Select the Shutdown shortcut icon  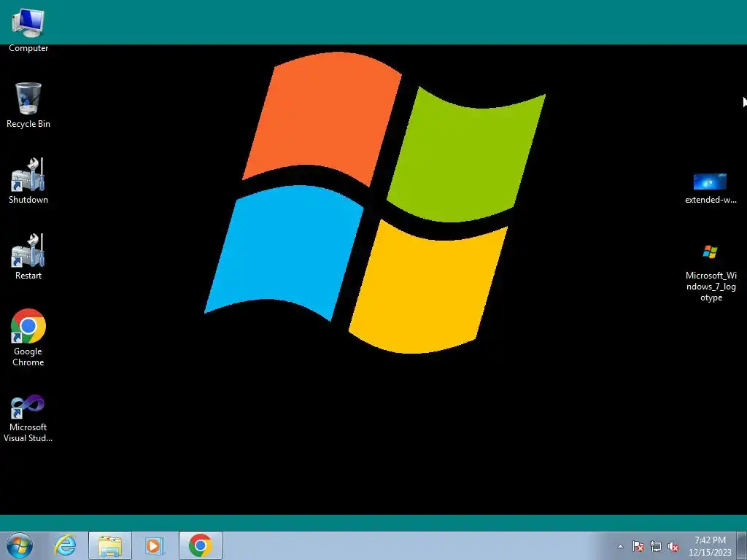28,182
